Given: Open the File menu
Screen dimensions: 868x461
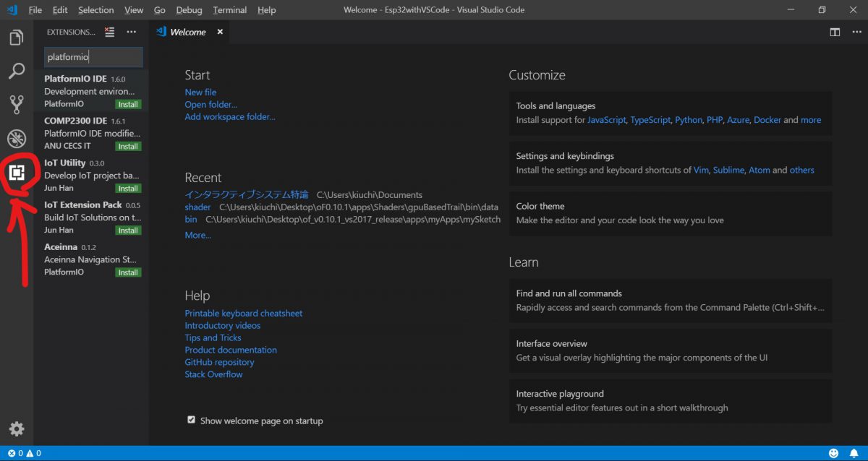Looking at the screenshot, I should [x=35, y=10].
